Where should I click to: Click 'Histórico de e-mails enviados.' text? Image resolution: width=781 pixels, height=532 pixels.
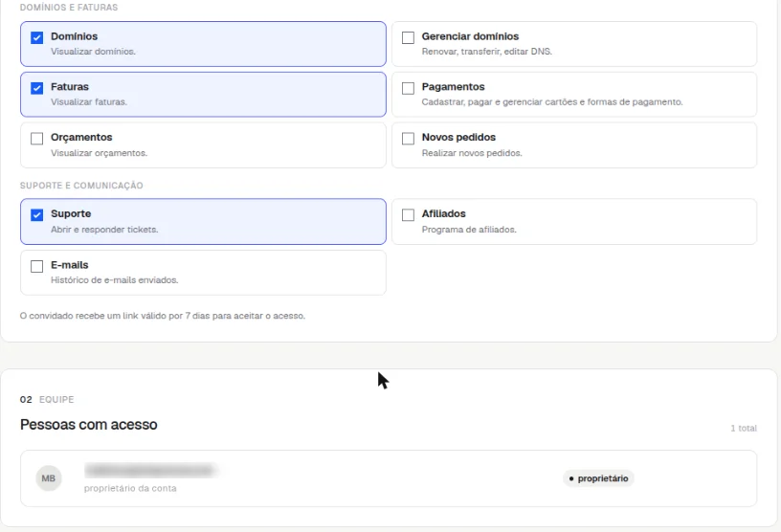pyautogui.click(x=115, y=280)
